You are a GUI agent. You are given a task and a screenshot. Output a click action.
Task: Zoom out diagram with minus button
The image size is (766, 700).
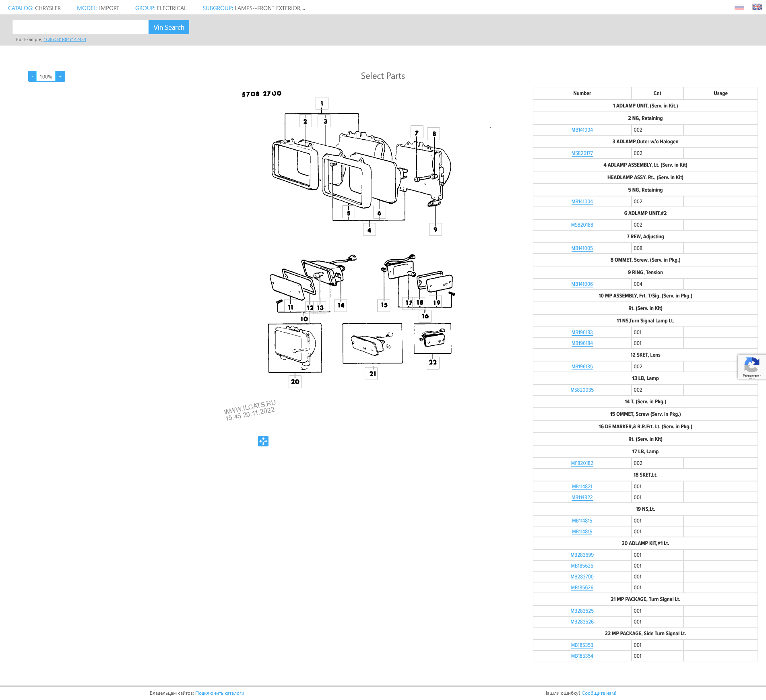32,76
